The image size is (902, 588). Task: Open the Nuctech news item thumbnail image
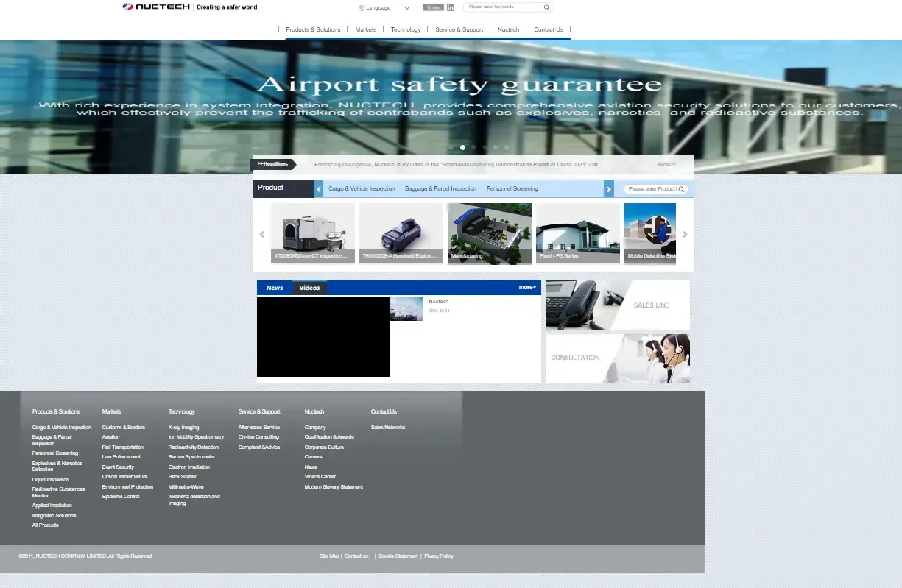406,309
